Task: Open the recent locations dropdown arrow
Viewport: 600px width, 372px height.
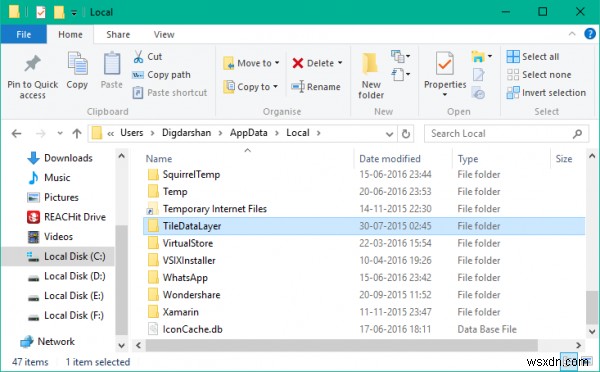Action: pos(60,134)
